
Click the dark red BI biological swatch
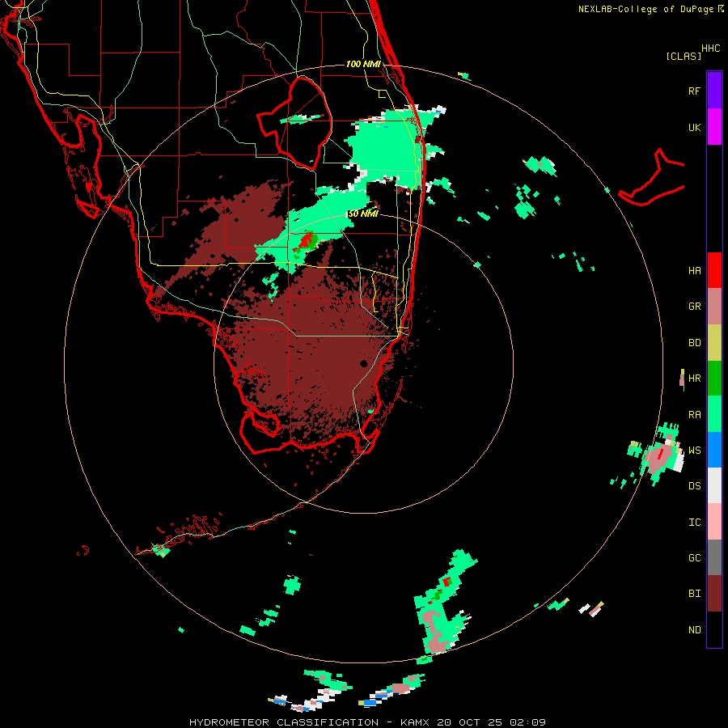[x=714, y=594]
